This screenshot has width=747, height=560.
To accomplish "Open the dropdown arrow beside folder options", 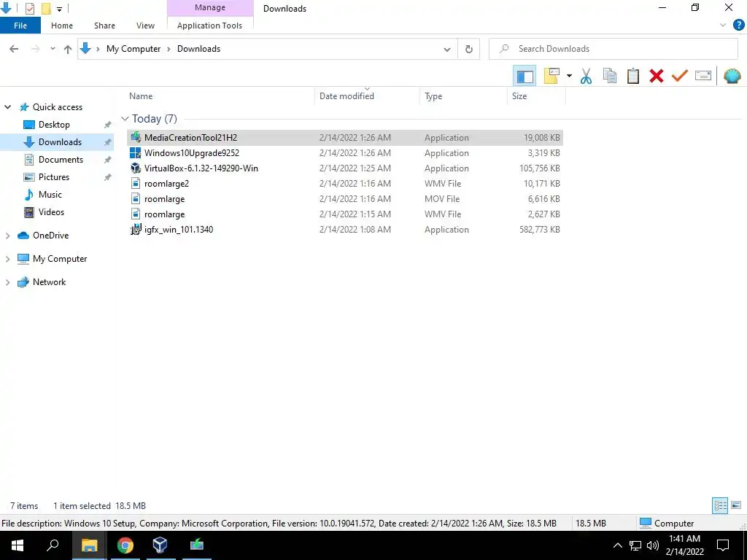I will click(569, 76).
